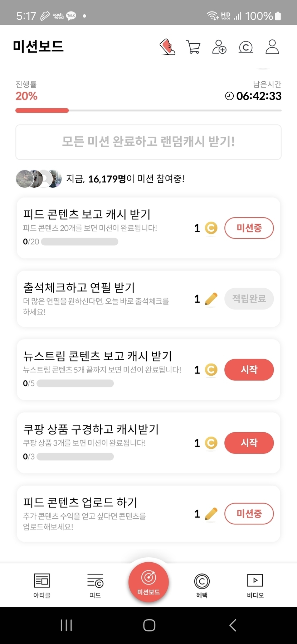This screenshot has width=297, height=644.
Task: Tap the center 미션보드 button
Action: [x=148, y=582]
